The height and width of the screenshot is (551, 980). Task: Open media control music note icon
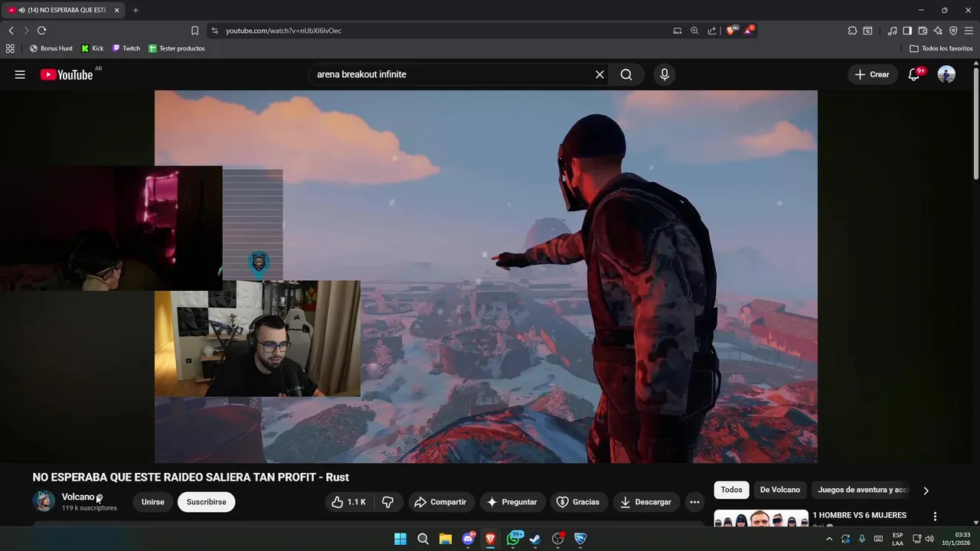[892, 31]
